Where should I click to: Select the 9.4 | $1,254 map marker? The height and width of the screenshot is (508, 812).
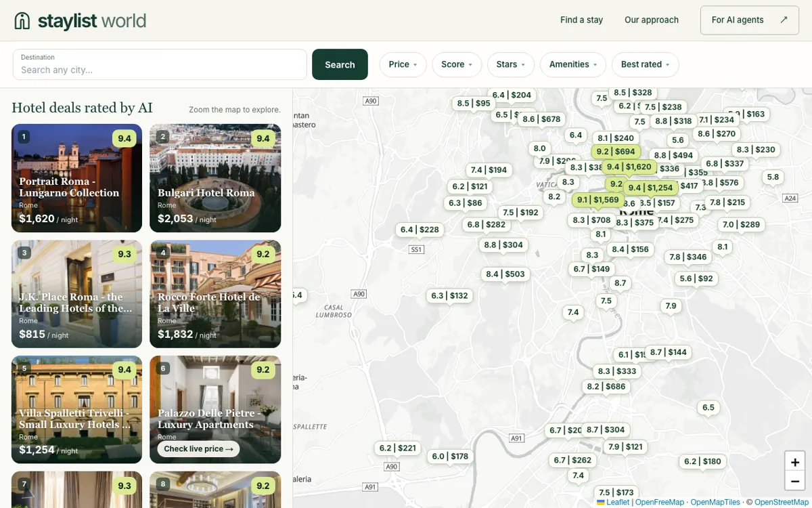pyautogui.click(x=650, y=188)
